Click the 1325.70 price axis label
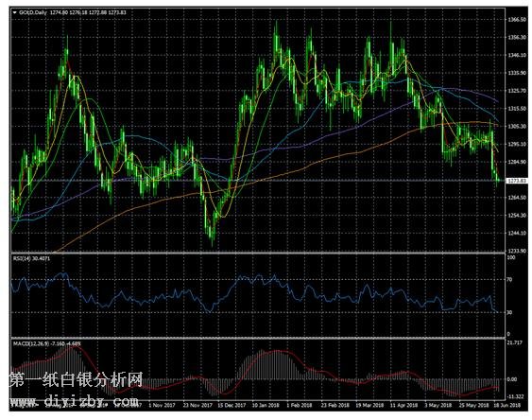Screen dimensions: 532x420 point(516,91)
